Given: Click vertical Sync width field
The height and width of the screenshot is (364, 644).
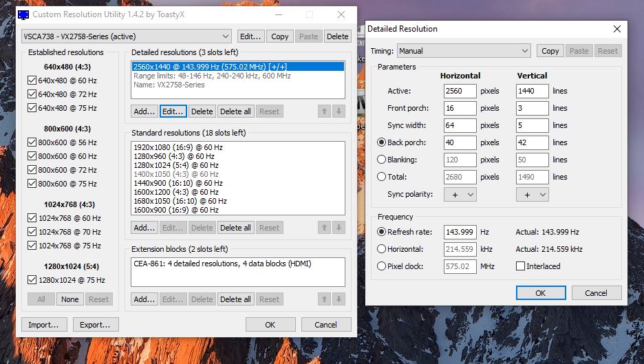Looking at the screenshot, I should pos(533,125).
